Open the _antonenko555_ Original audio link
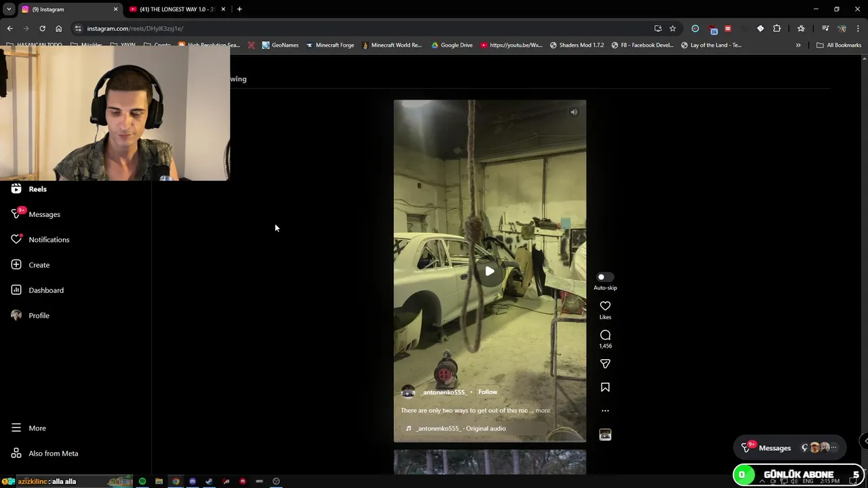This screenshot has width=868, height=488. [460, 428]
